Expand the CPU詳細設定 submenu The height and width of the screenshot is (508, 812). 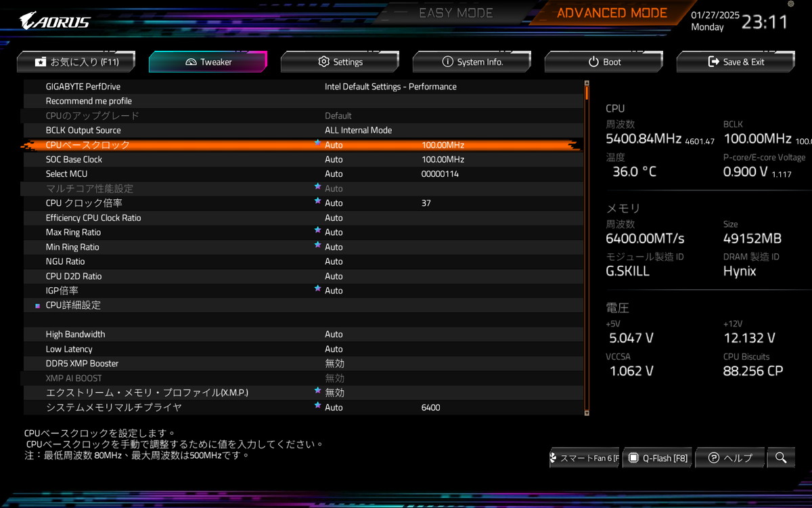(x=73, y=305)
